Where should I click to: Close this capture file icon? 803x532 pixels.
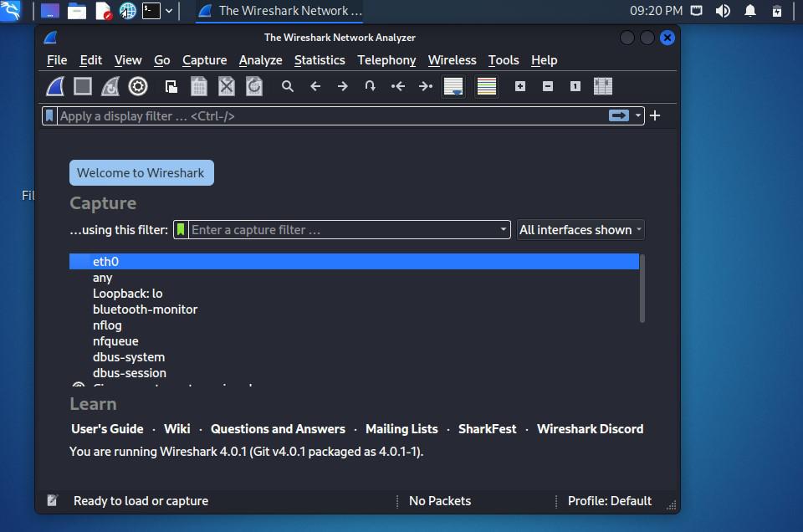point(227,86)
